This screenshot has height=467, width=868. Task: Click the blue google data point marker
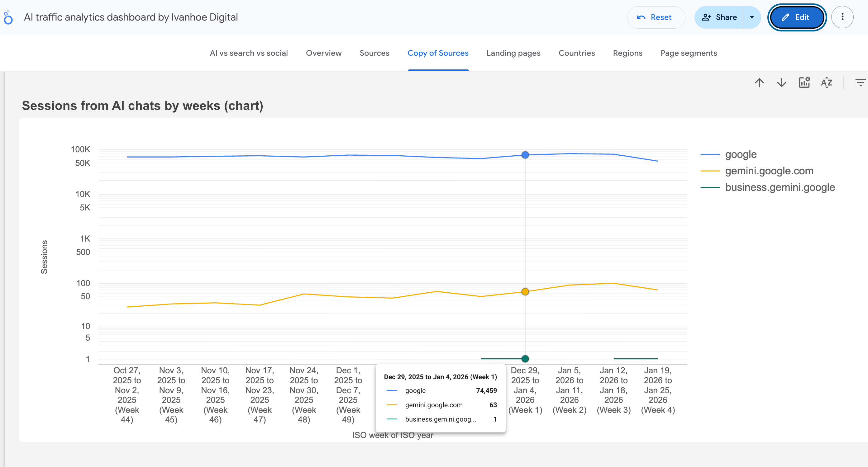tap(525, 155)
